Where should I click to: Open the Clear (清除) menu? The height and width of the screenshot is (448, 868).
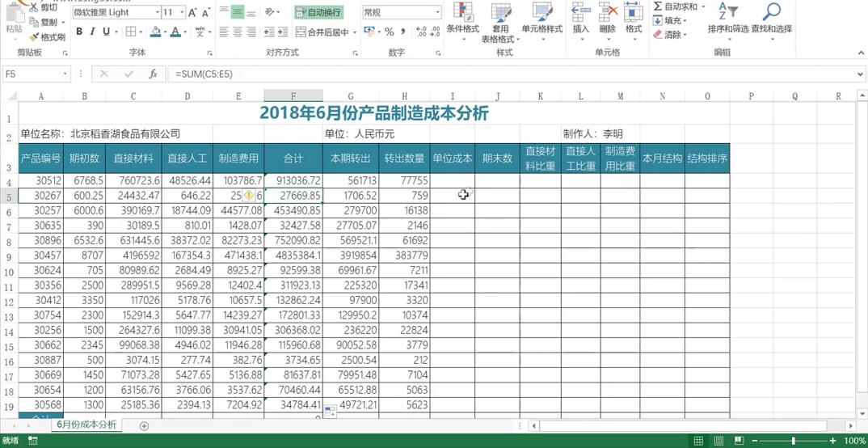[670, 35]
